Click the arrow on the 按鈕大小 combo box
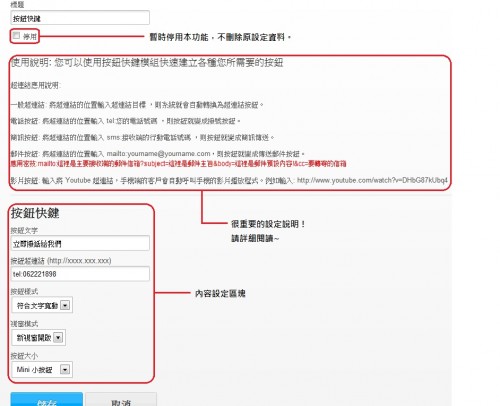Screen dimensions: 500x406 (x=65, y=370)
